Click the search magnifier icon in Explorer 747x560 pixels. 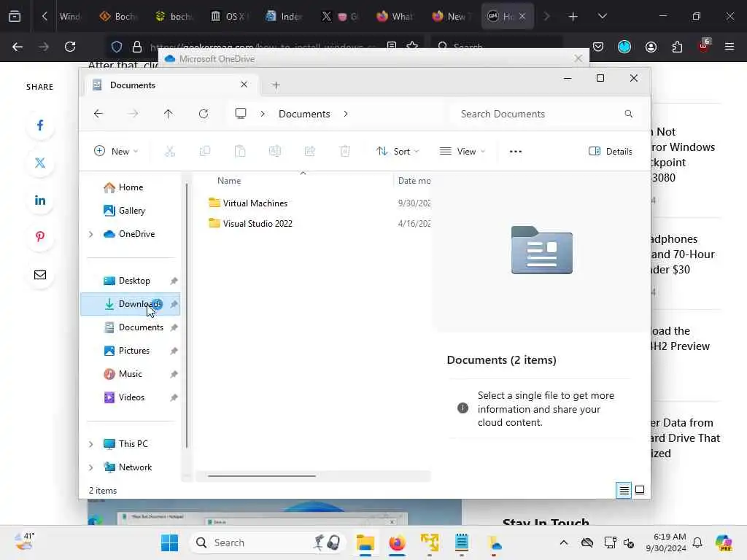[628, 114]
